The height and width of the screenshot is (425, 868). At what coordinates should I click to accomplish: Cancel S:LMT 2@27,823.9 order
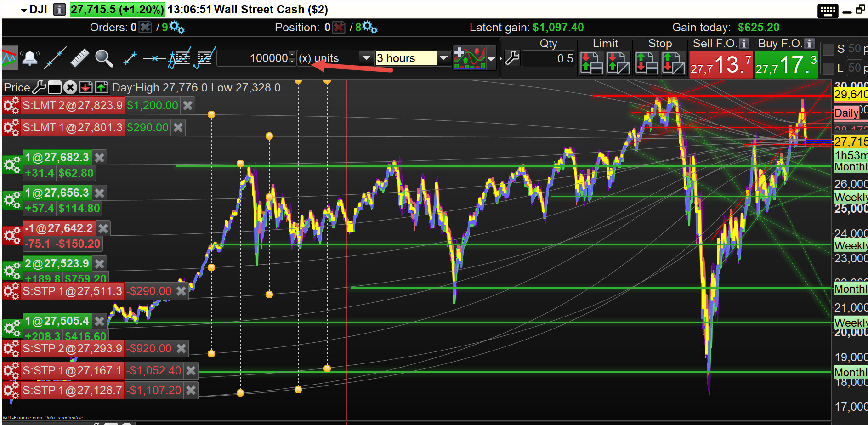point(188,106)
